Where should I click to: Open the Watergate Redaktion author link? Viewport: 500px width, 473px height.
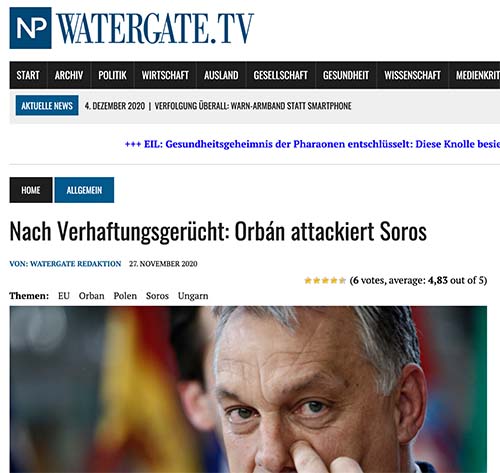65,264
